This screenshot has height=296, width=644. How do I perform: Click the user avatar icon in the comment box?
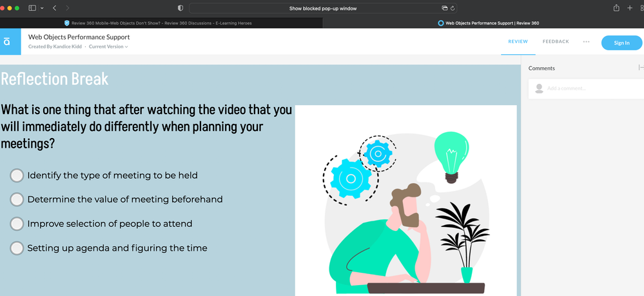pos(540,88)
